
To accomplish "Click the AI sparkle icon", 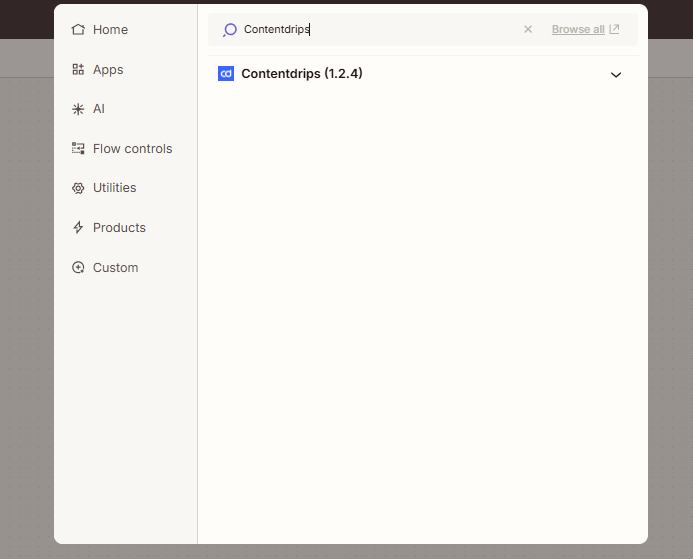I will 78,109.
